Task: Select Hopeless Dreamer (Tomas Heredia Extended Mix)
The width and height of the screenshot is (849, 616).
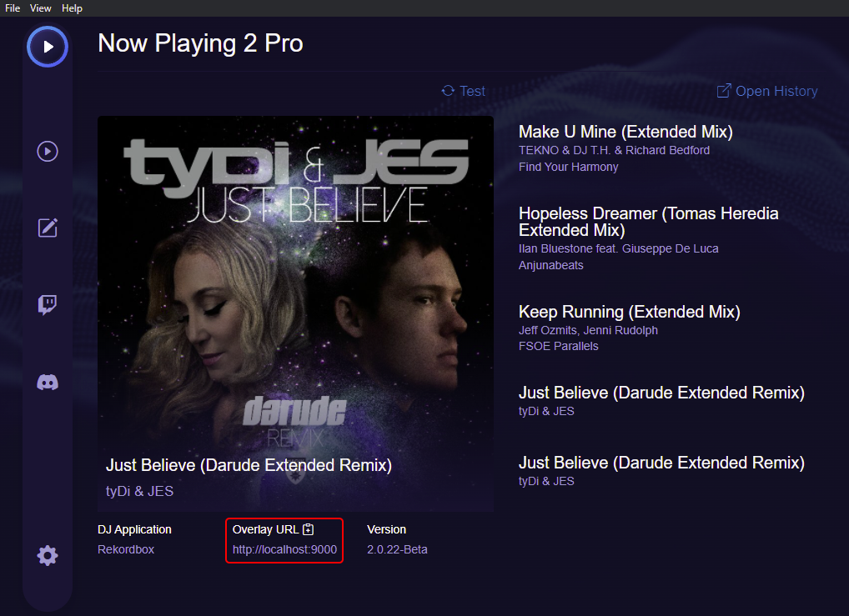Action: [x=648, y=222]
